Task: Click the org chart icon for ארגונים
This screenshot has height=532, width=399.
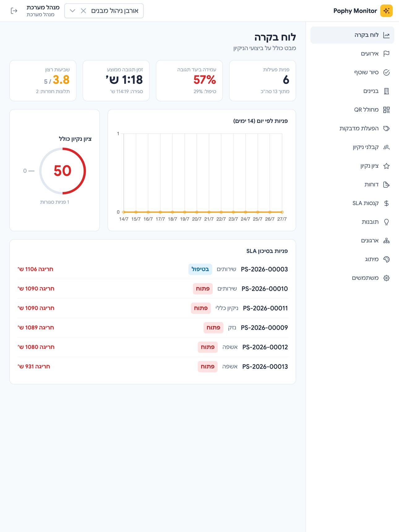Action: pos(386,240)
